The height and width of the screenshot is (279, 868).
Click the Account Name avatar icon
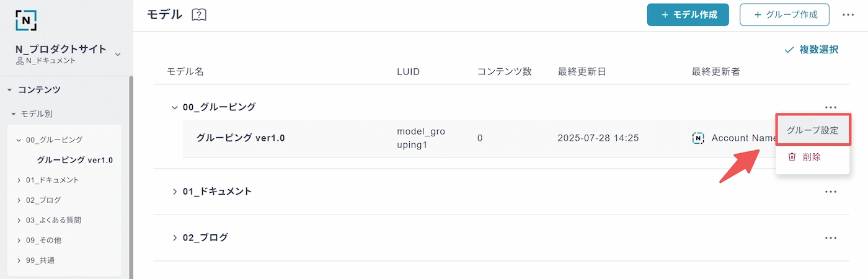click(x=698, y=138)
